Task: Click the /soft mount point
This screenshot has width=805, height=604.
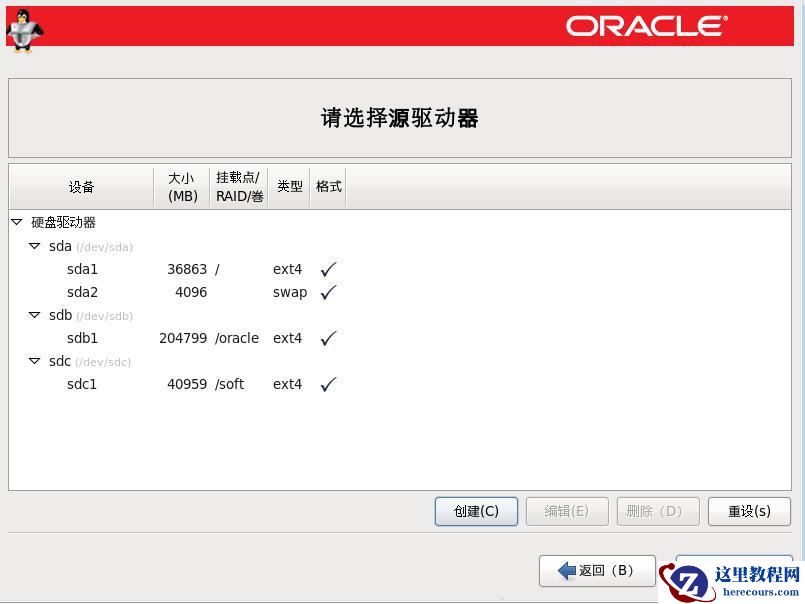Action: [x=230, y=384]
